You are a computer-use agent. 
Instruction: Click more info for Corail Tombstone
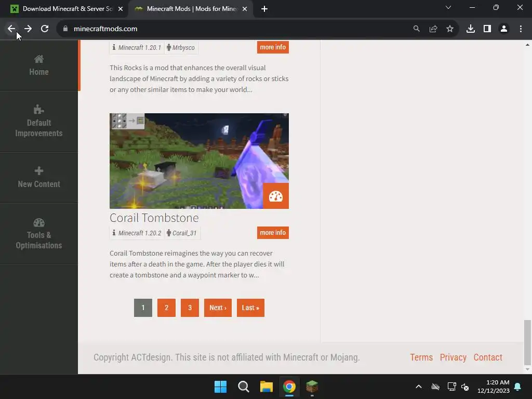coord(273,233)
